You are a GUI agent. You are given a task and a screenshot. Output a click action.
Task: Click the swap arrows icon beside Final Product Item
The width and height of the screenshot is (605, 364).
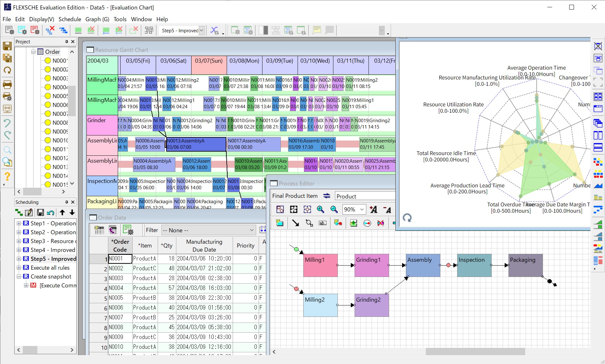(327, 196)
